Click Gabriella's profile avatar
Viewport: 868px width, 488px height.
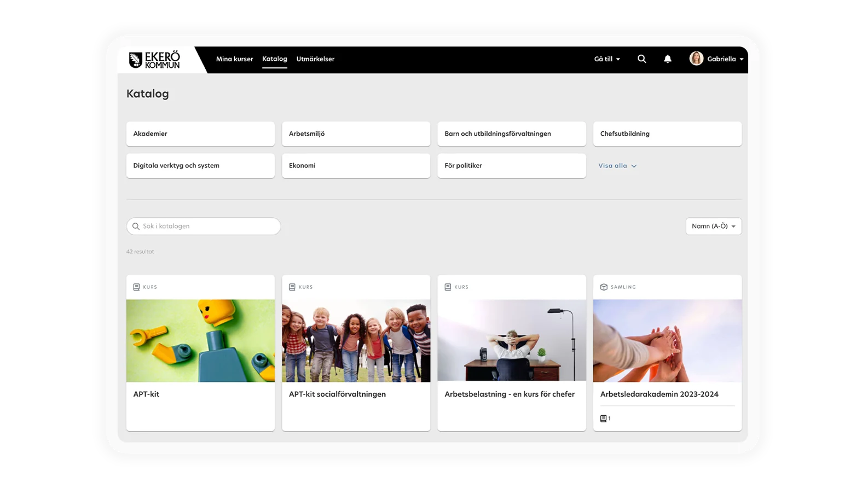point(696,59)
